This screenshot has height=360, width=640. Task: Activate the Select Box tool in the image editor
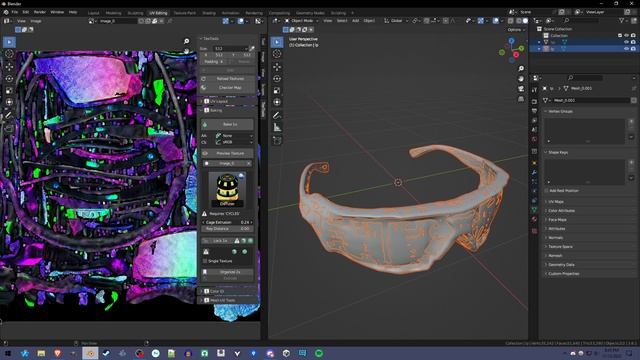tap(9, 42)
